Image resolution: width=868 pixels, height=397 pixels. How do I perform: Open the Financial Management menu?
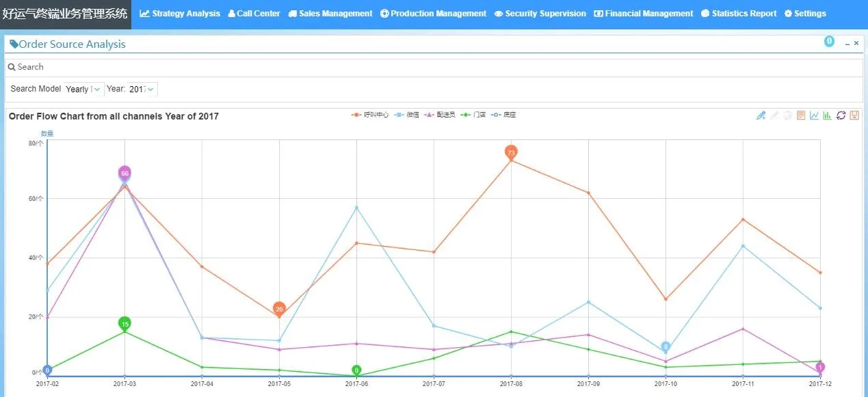click(x=643, y=14)
